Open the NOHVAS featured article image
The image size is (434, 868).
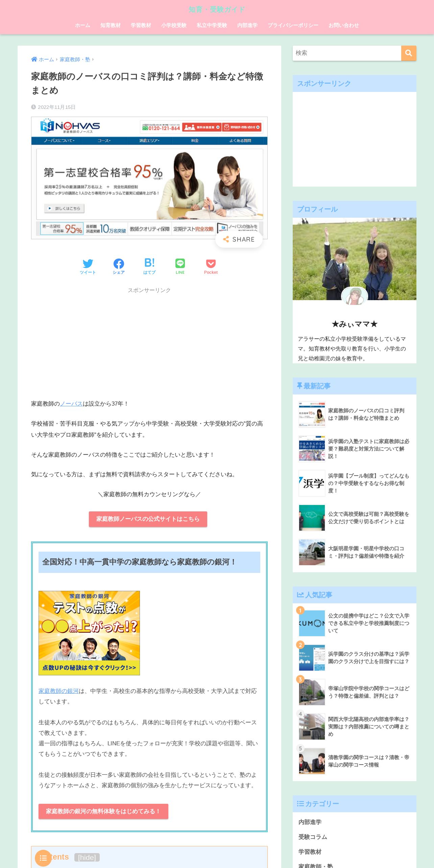pyautogui.click(x=149, y=178)
